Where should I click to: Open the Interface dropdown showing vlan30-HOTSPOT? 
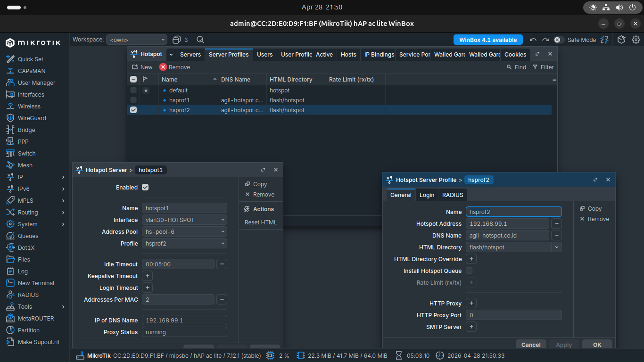coord(184,220)
